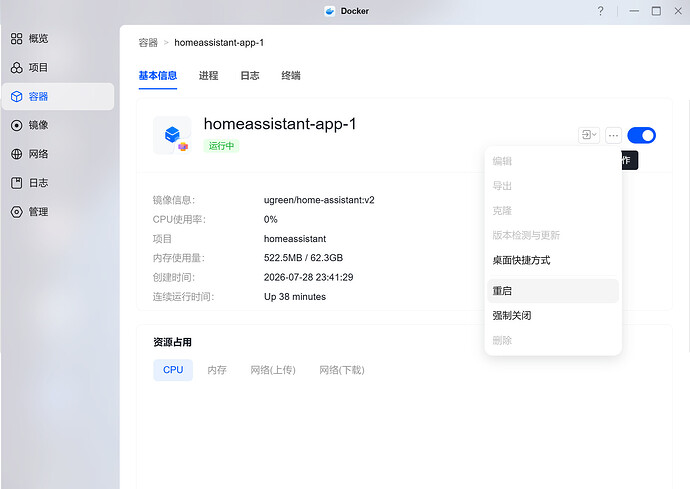Click the Up 38 minutes uptime value
Screen dimensions: 690x489
pos(295,297)
